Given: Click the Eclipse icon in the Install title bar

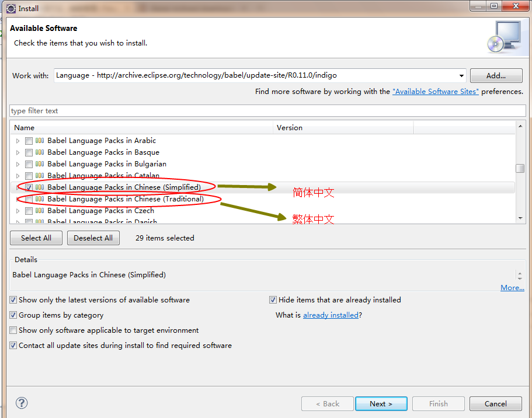Looking at the screenshot, I should point(11,9).
